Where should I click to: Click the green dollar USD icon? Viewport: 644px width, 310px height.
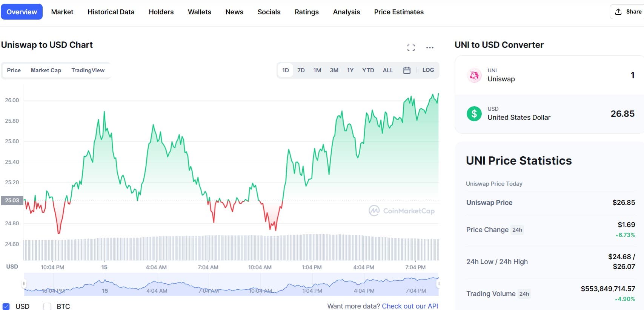coord(474,114)
